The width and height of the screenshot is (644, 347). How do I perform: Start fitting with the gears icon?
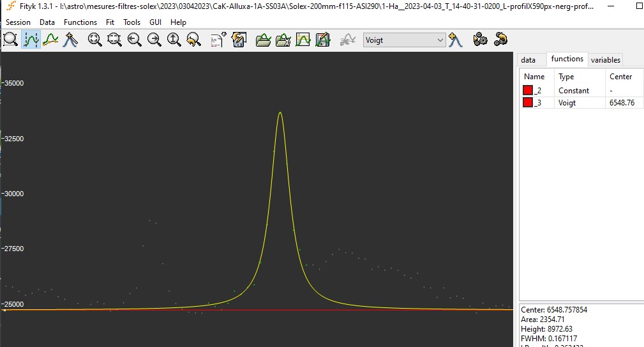pyautogui.click(x=480, y=40)
